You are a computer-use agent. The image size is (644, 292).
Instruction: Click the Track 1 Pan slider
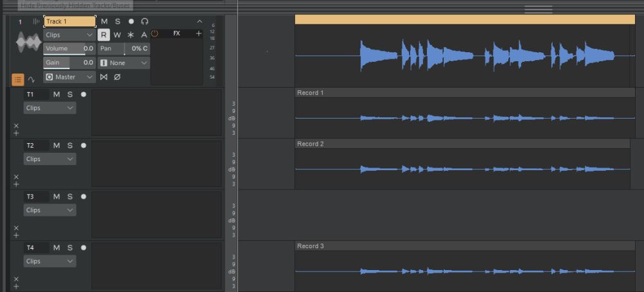click(x=124, y=49)
